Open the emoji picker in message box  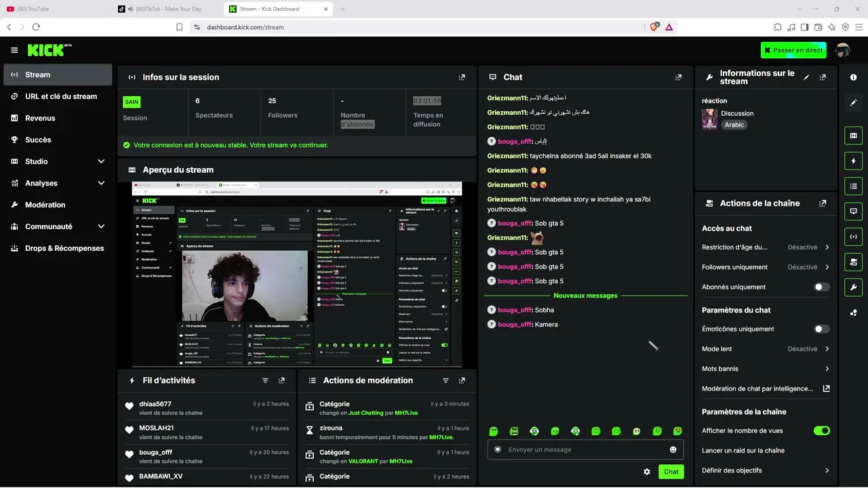673,449
